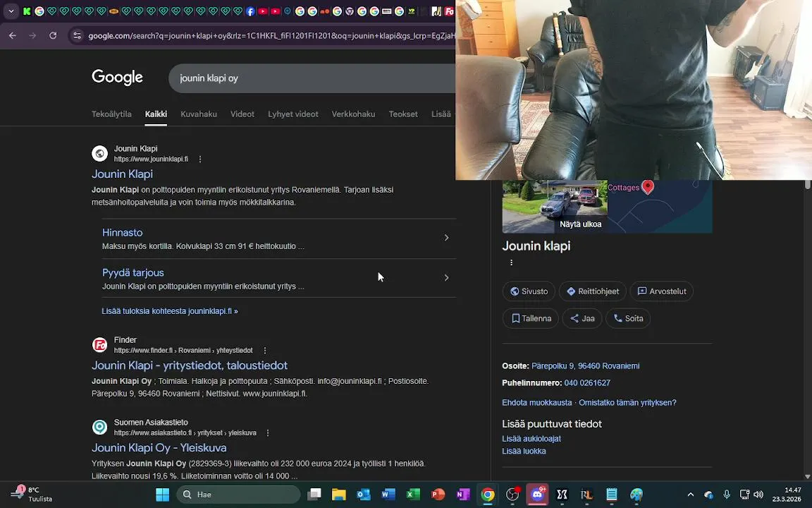Click Lisää aukioloajat link
The width and height of the screenshot is (812, 508).
pyautogui.click(x=531, y=439)
